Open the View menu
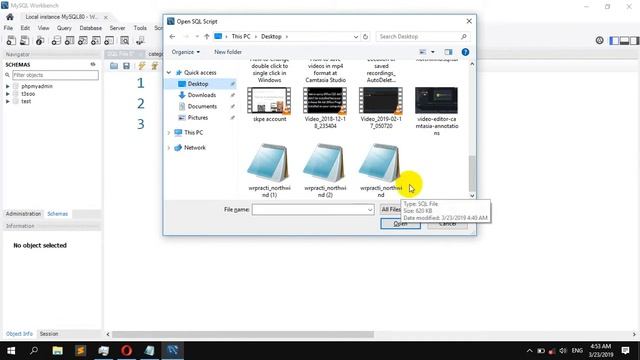 pos(43,28)
